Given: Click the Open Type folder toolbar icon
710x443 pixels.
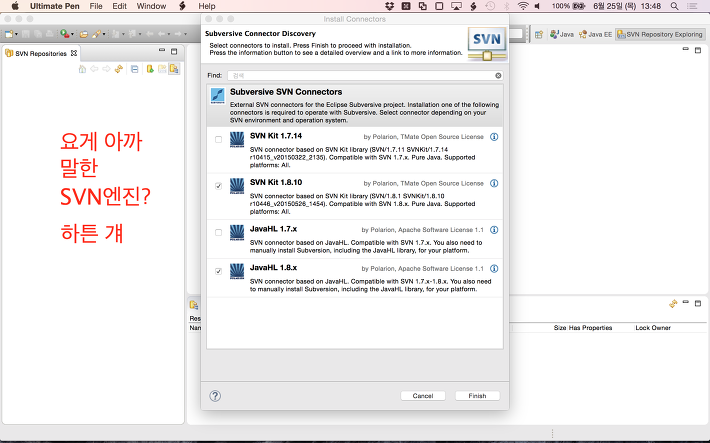Looking at the screenshot, I should click(x=84, y=34).
